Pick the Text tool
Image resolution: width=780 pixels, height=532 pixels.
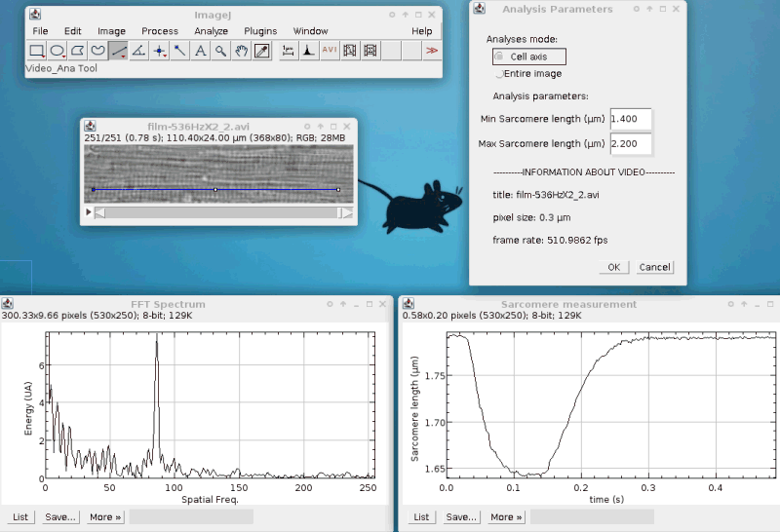(x=201, y=51)
